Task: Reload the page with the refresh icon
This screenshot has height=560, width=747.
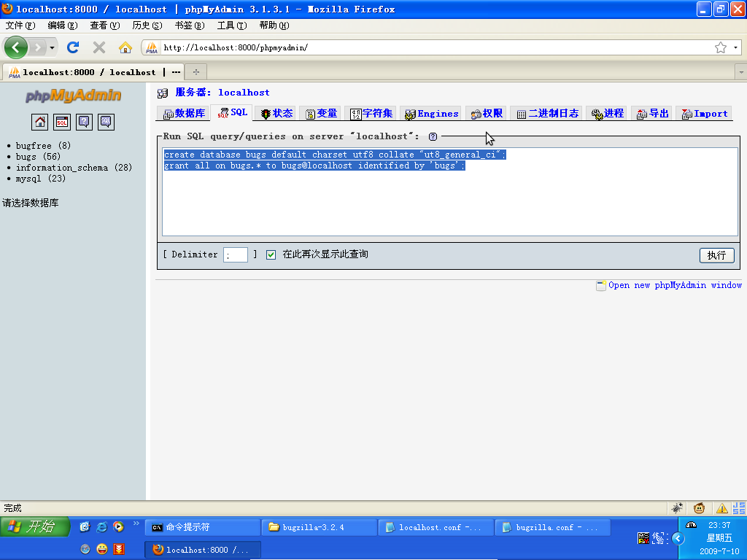Action: 73,47
